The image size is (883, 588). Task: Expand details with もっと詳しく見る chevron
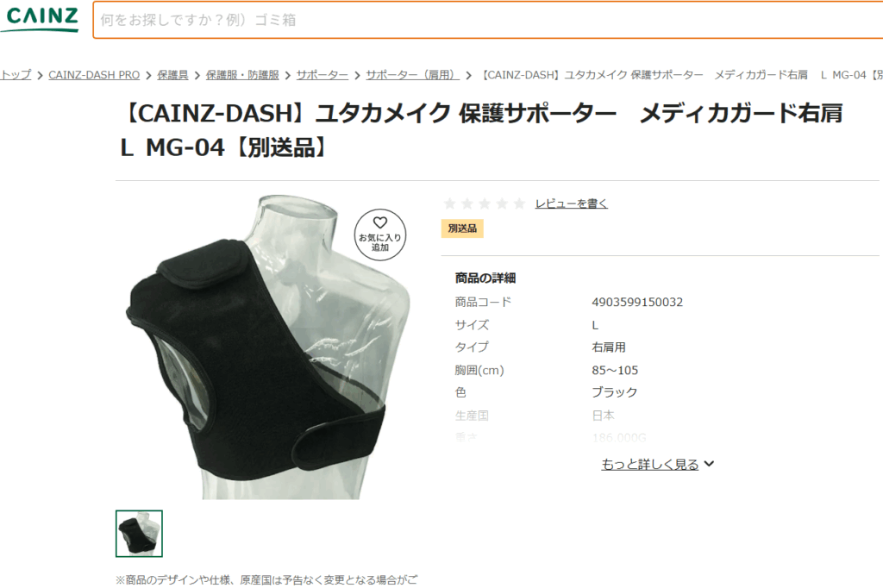tap(709, 464)
